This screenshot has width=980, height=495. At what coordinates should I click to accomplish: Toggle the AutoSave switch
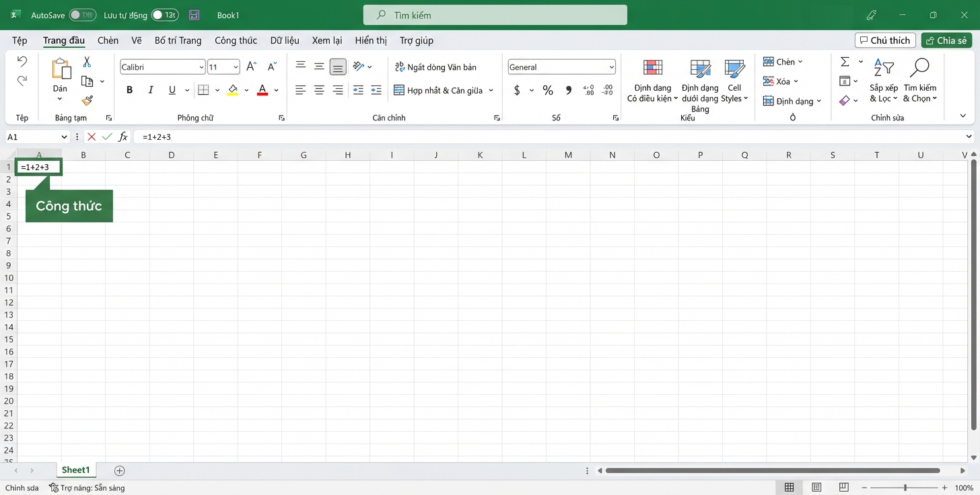(x=83, y=15)
